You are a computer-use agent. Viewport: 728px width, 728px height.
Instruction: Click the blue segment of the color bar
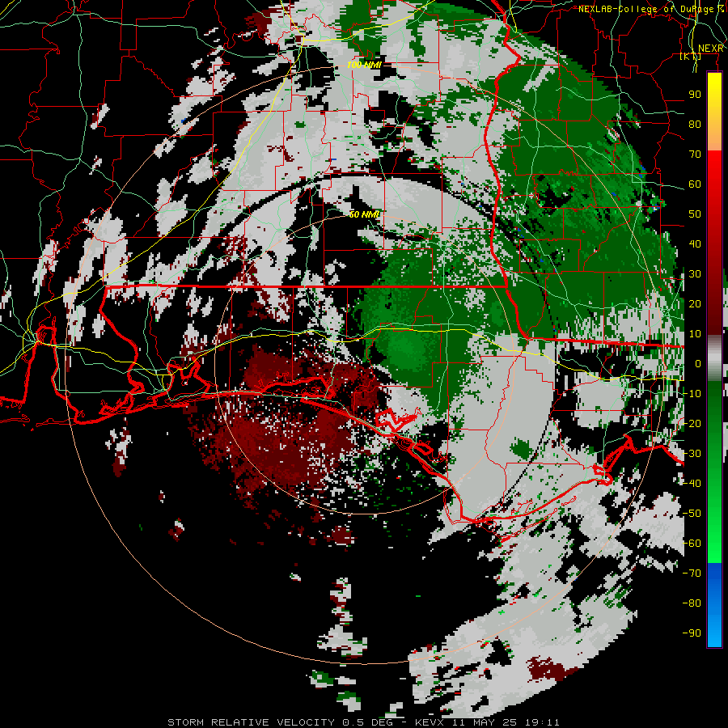tap(714, 604)
